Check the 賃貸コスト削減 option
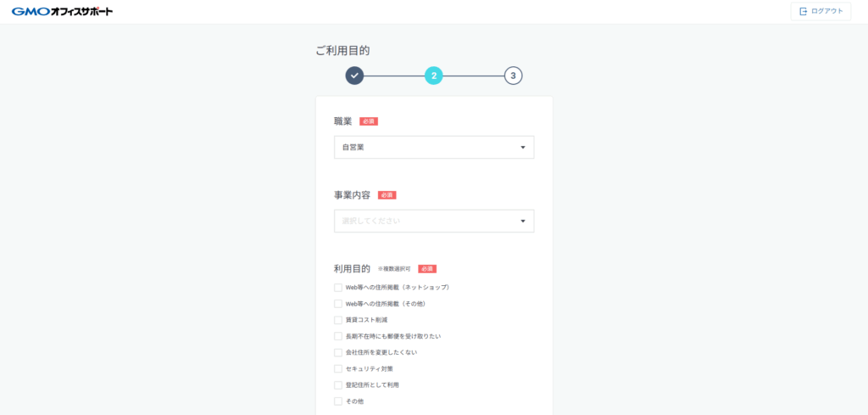Screen dimensions: 868x415 [338, 320]
